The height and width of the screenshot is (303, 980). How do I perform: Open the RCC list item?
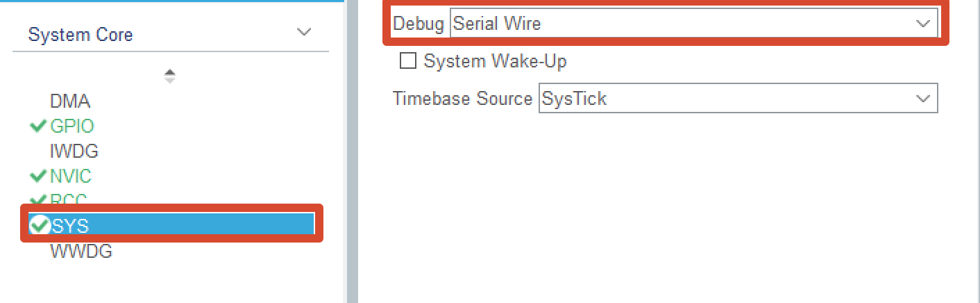click(x=69, y=200)
